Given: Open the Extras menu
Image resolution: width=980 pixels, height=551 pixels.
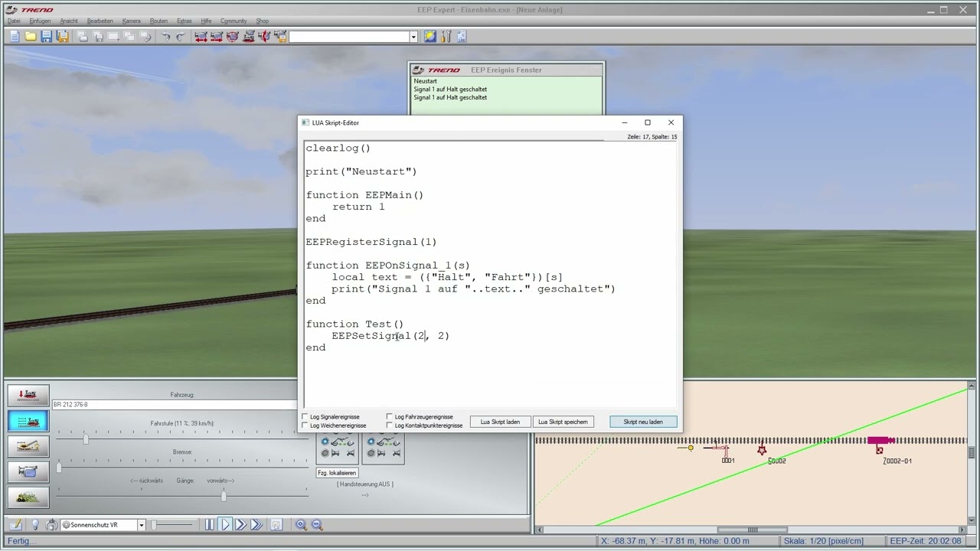Looking at the screenshot, I should (x=184, y=21).
